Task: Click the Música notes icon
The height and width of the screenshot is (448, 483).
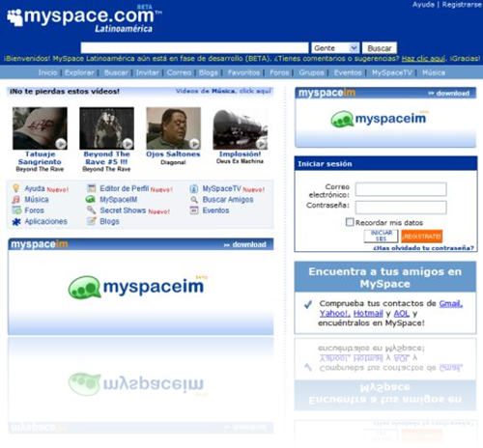Action: click(15, 200)
